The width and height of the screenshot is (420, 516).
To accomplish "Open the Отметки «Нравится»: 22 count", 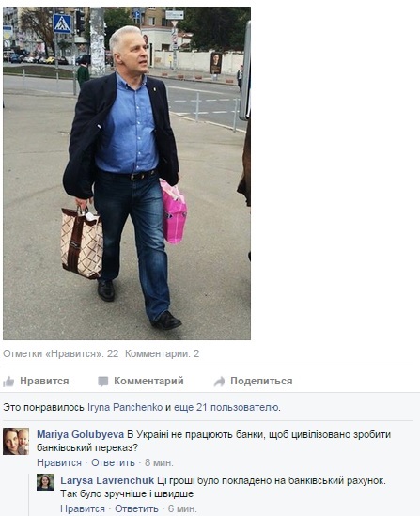I will 61,353.
